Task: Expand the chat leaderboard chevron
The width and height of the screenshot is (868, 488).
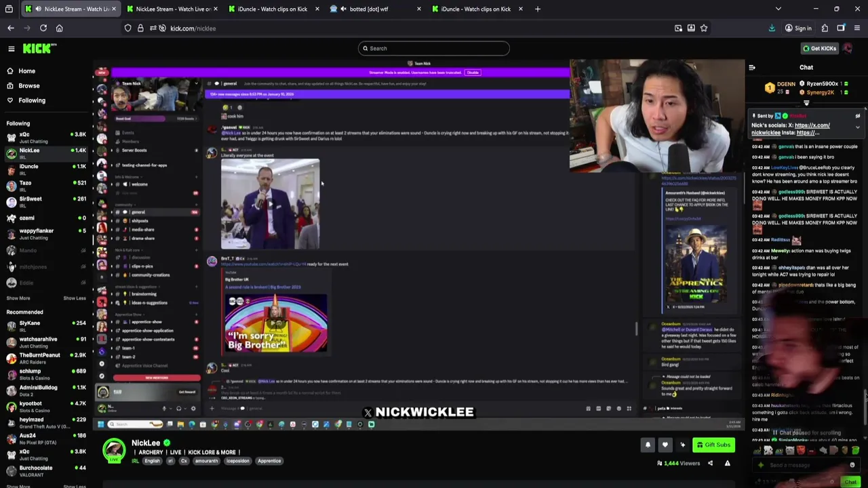Action: [x=806, y=103]
